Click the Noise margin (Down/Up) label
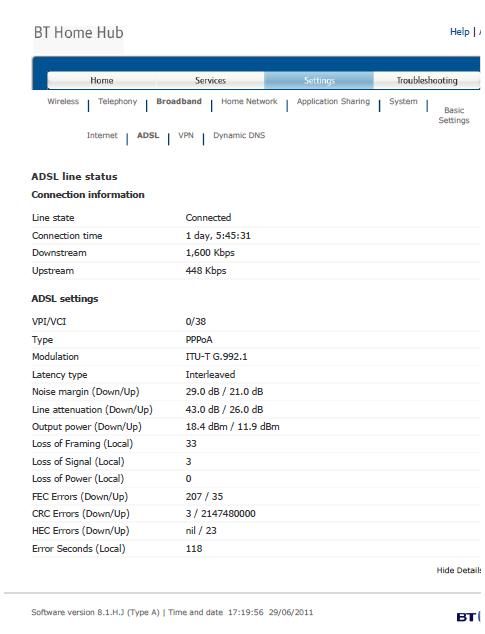The width and height of the screenshot is (485, 634). [86, 392]
